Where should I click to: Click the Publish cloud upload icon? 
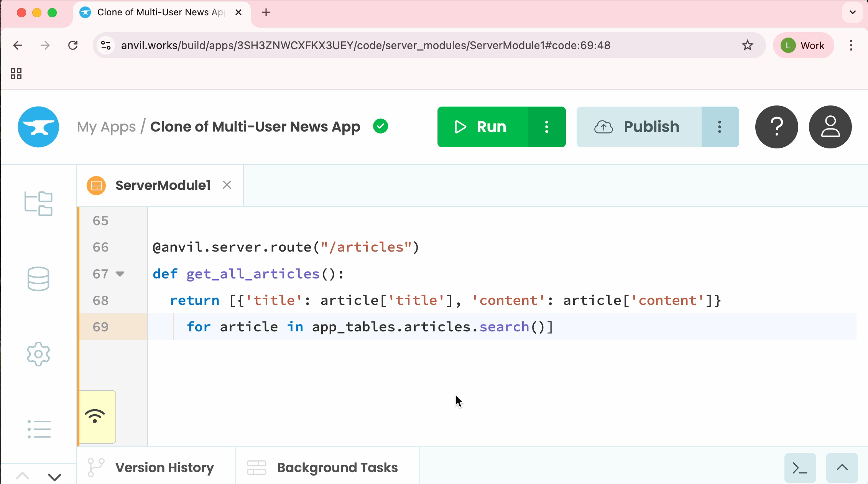click(x=603, y=127)
